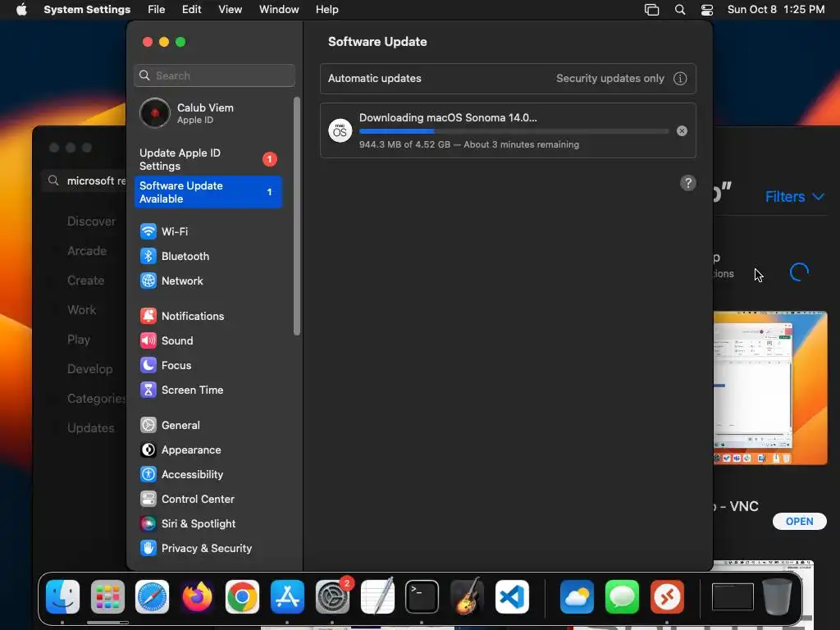Open TextEdit from the Dock
This screenshot has width=840, height=630.
(x=377, y=596)
